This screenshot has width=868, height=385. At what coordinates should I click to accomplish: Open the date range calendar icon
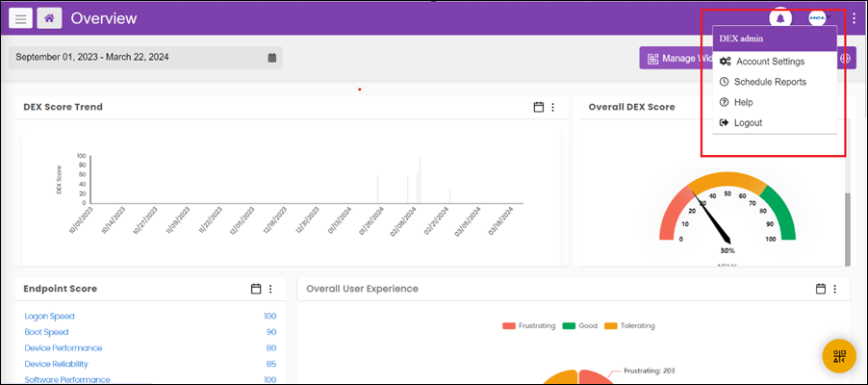[271, 58]
